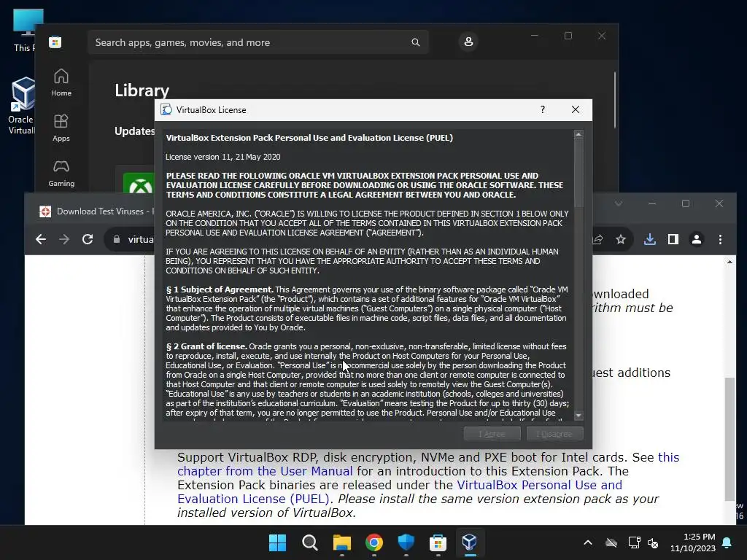Click the OneDrive cloud tray icon
Screen dimensions: 747x560
coord(611,542)
